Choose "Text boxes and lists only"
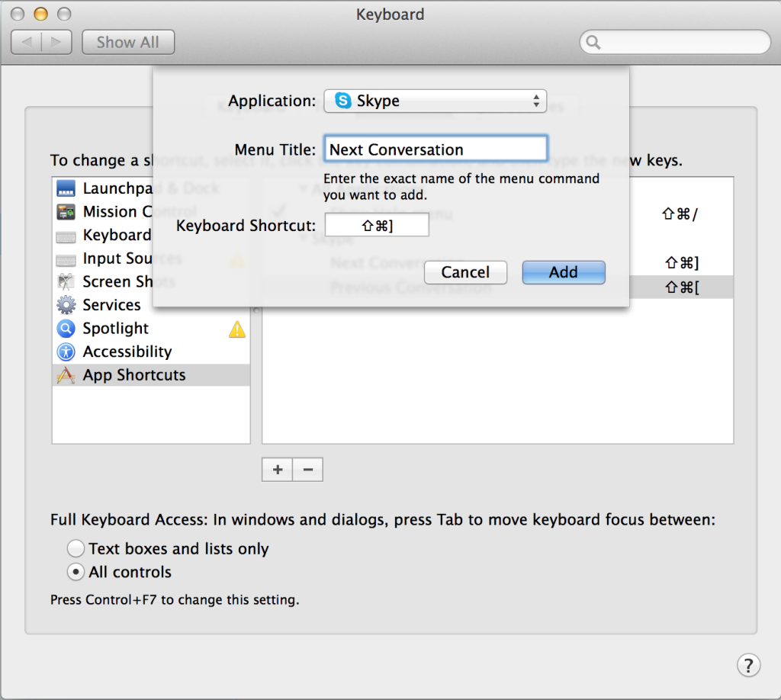Screen dimensions: 781x700 76,547
